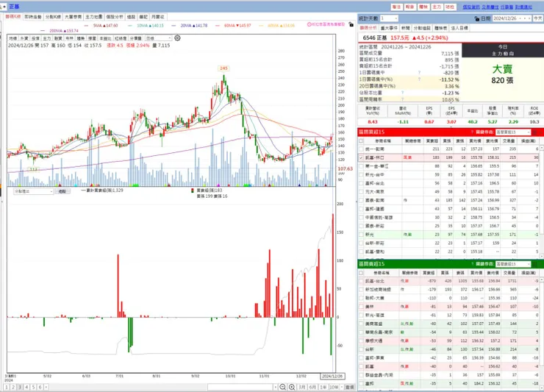This screenshot has width=544, height=392.
Task: Set chart range with the 1年 button
Action: [x=323, y=387]
